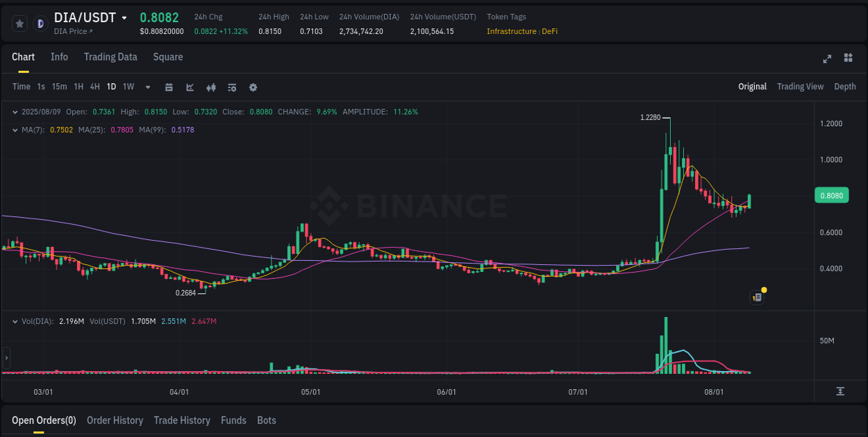Click the DeFi token tag
Screen dimensions: 868x437
(x=550, y=31)
